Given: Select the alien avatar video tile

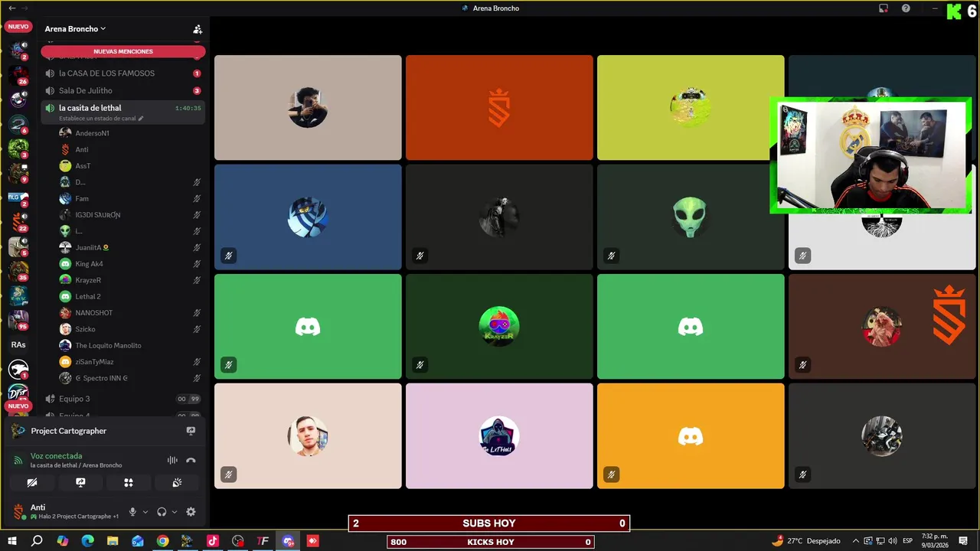Looking at the screenshot, I should click(x=691, y=217).
